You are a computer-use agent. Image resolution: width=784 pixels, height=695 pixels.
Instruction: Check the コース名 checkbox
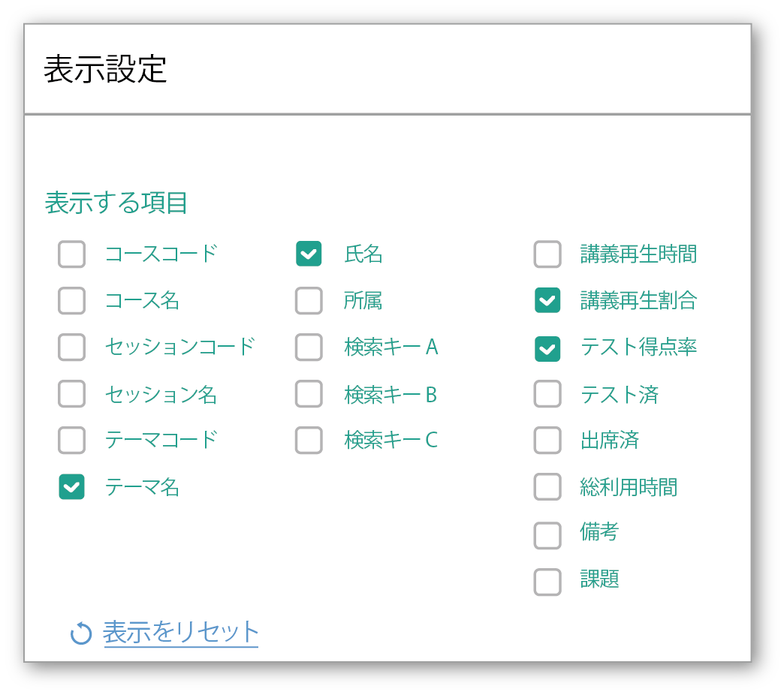[x=72, y=301]
